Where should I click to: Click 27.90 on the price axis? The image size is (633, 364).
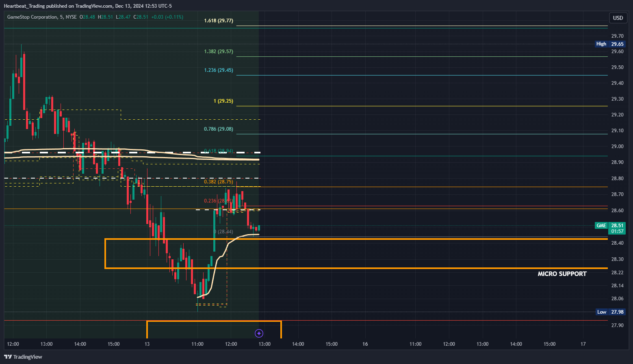pyautogui.click(x=617, y=325)
